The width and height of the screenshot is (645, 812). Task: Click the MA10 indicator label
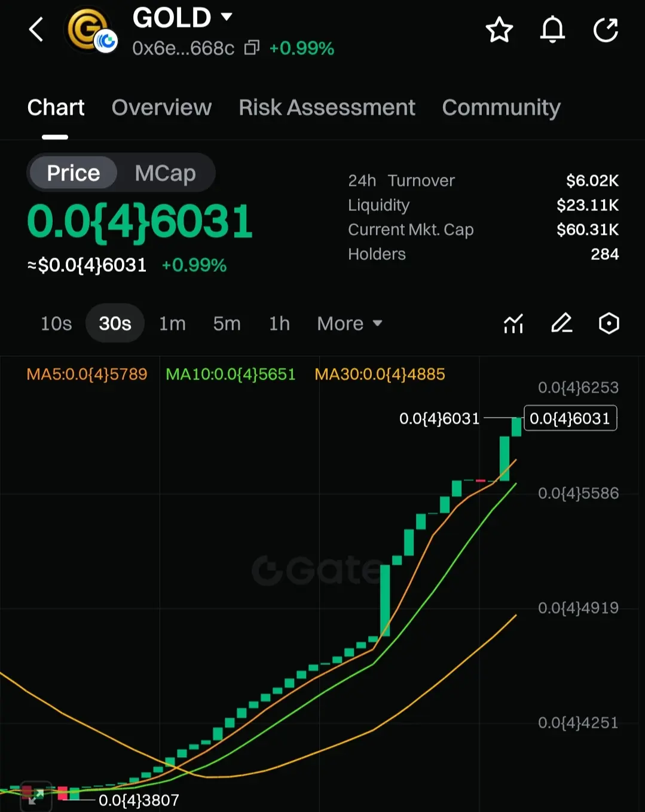point(231,374)
